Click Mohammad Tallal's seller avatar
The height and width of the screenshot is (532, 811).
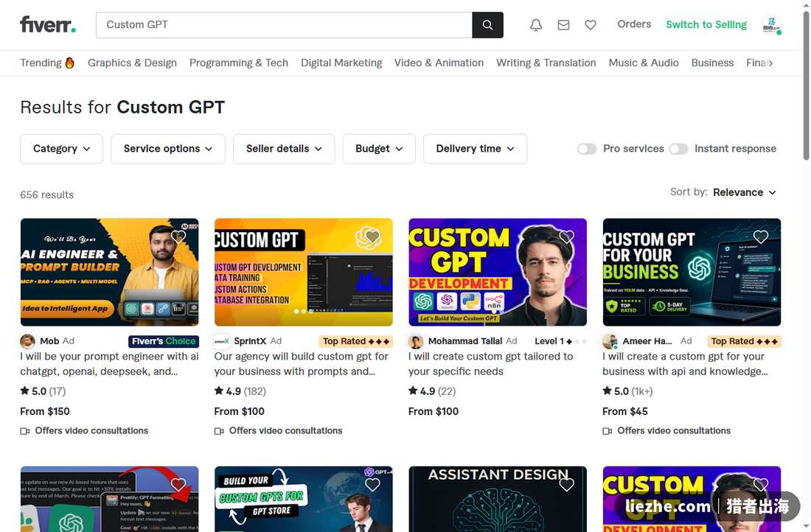416,341
